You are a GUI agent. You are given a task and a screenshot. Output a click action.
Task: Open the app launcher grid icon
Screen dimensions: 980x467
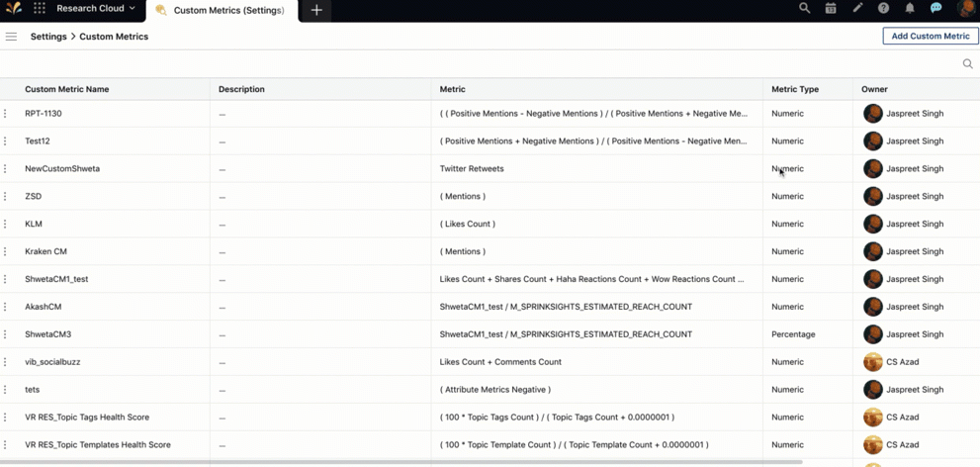(x=40, y=9)
